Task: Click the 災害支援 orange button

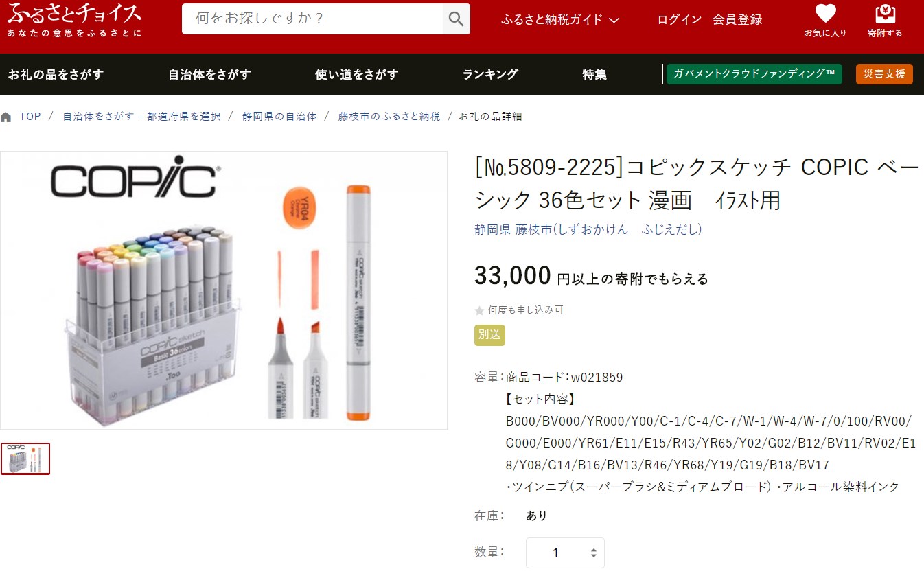Action: pyautogui.click(x=884, y=74)
